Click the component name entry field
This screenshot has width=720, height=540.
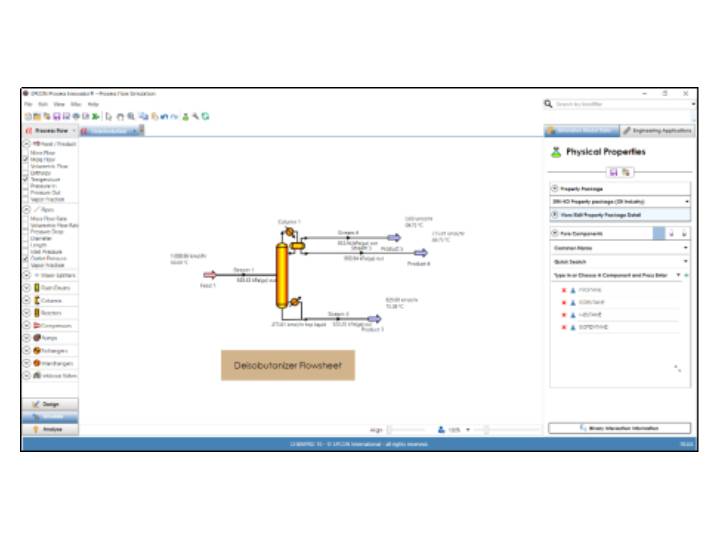coord(613,276)
